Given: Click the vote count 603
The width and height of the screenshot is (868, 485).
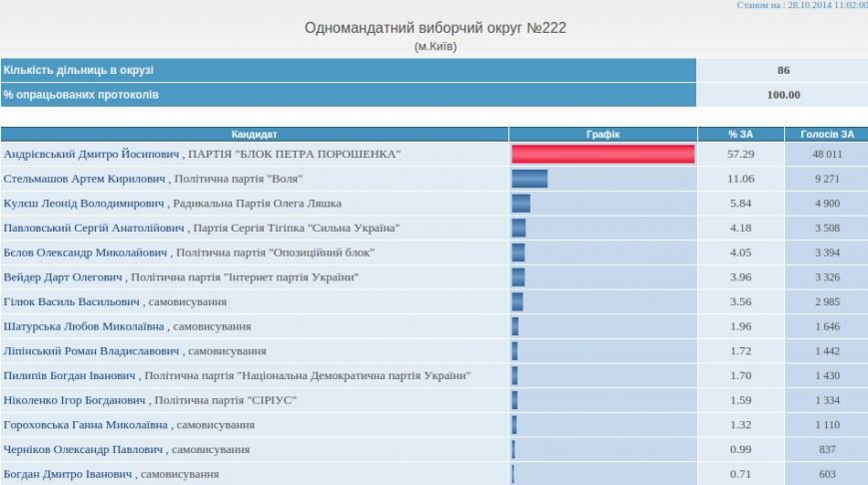Looking at the screenshot, I should tap(827, 474).
